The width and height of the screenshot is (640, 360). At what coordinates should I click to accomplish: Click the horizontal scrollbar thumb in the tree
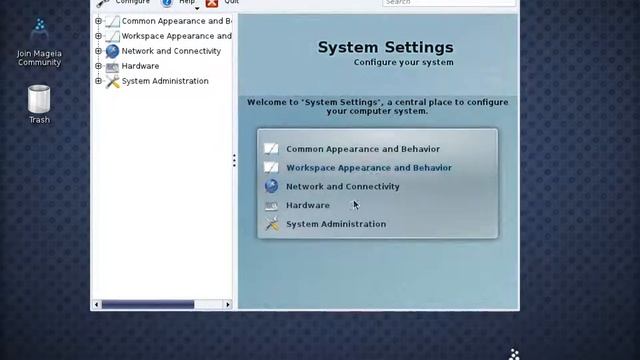coord(148,304)
